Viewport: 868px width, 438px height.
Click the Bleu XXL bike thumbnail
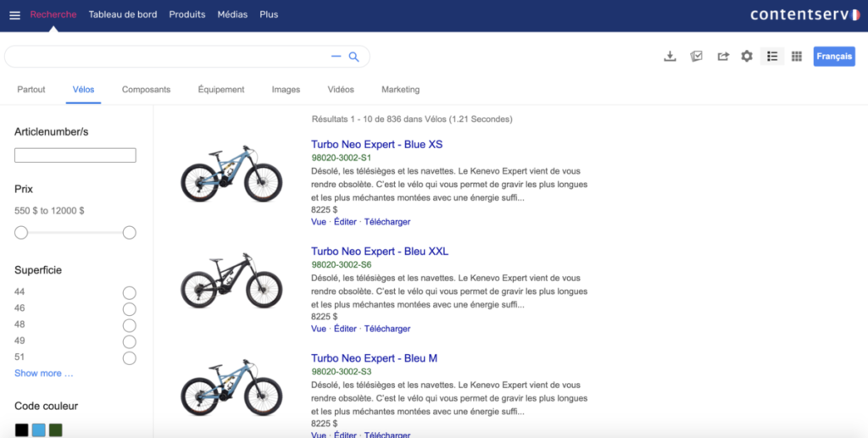(231, 280)
